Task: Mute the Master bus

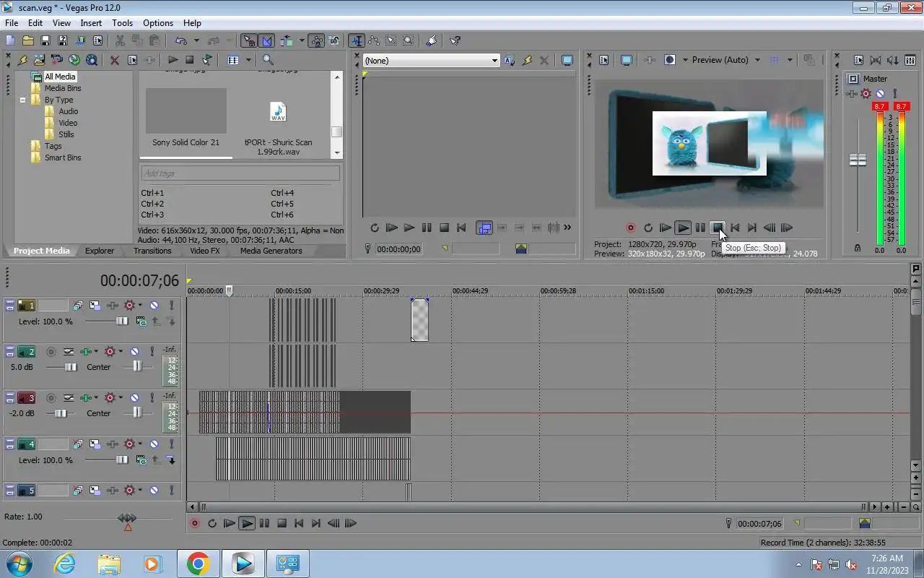Action: tap(880, 93)
